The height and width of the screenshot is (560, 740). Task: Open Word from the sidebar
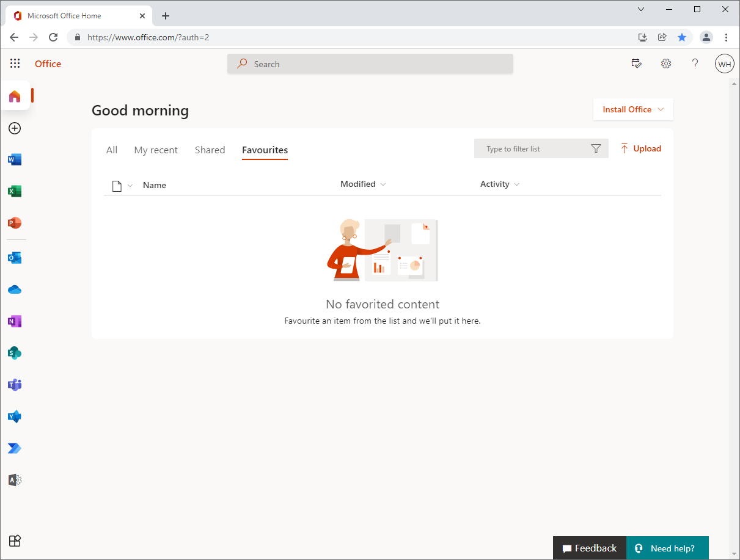click(x=15, y=160)
